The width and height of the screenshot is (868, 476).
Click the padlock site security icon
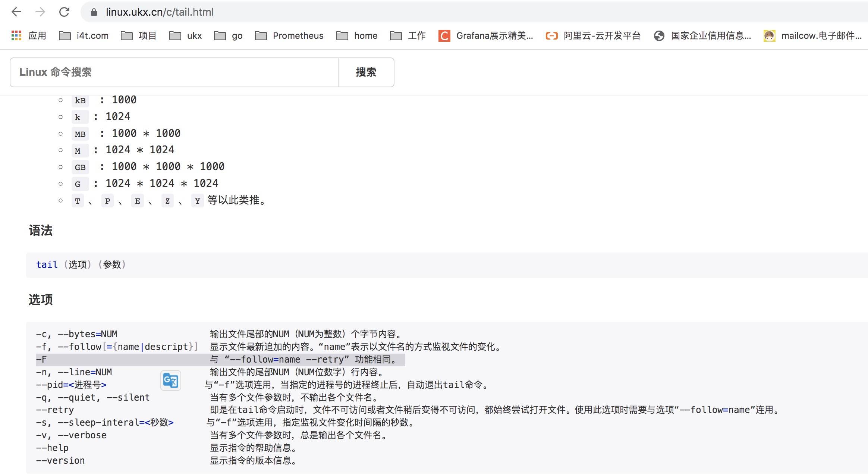94,12
